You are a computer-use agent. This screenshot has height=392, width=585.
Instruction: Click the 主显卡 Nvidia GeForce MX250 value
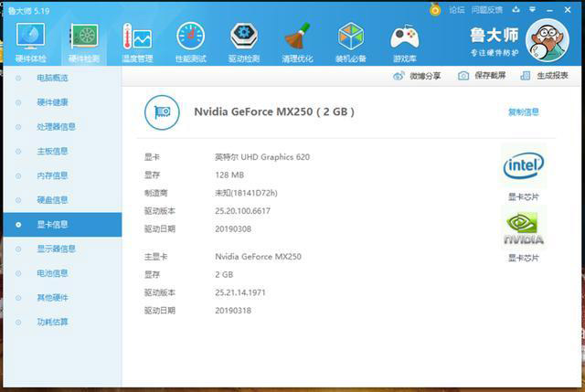258,257
